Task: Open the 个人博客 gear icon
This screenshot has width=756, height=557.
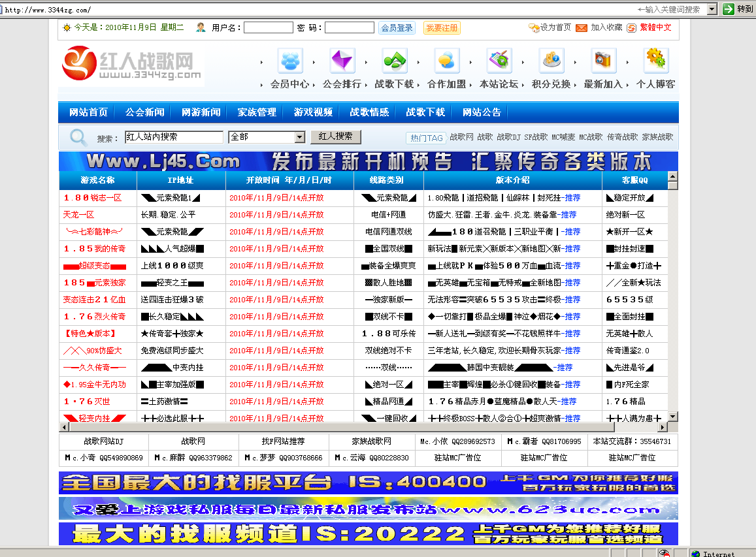Action: [656, 61]
